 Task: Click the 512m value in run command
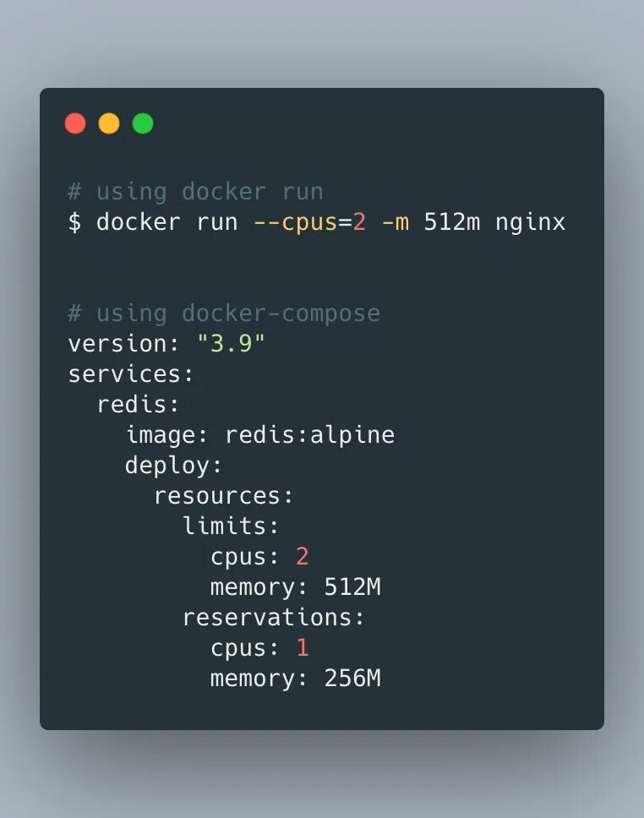tap(452, 222)
